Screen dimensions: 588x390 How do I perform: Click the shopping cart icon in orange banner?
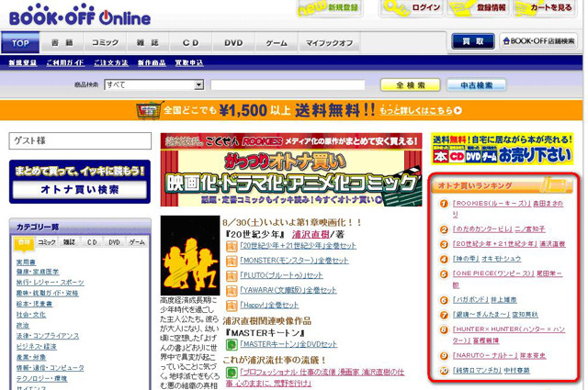point(149,110)
